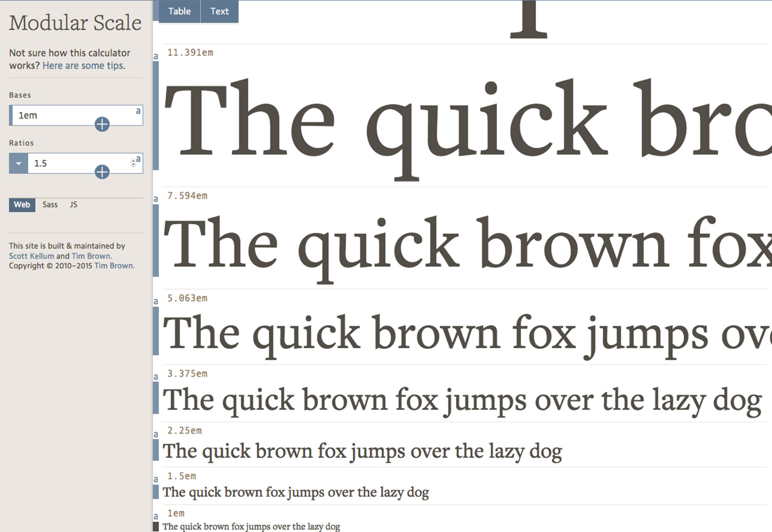
Task: Click the 'a' marker beside 3.375em
Action: coord(156,377)
